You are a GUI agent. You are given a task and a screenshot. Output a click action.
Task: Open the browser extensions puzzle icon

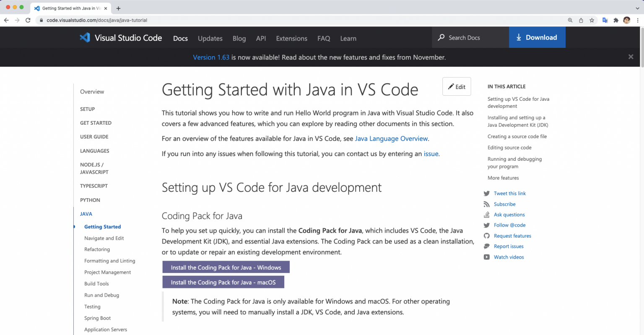click(616, 20)
